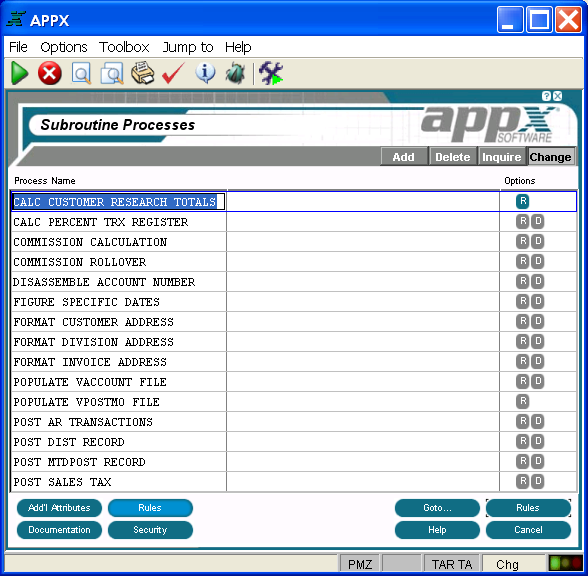Image resolution: width=588 pixels, height=576 pixels.
Task: Click the wrench tools toolbar icon
Action: tap(271, 73)
